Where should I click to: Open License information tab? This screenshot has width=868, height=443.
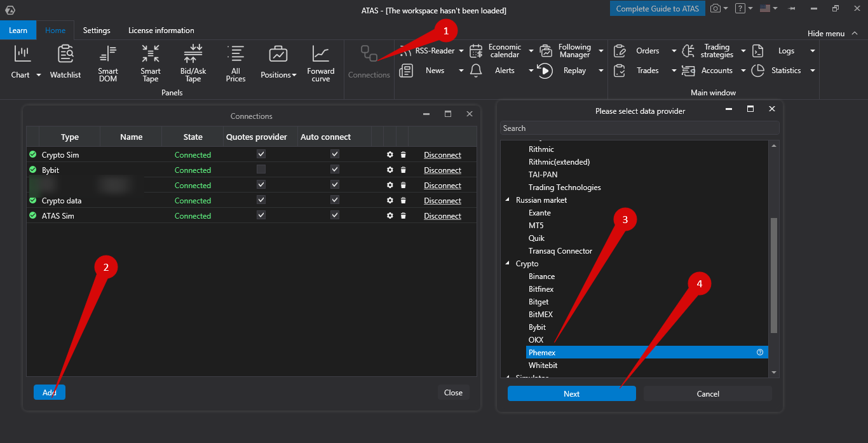(161, 30)
